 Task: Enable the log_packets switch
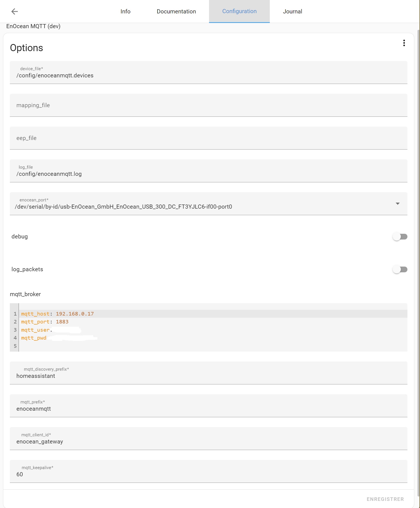point(400,270)
